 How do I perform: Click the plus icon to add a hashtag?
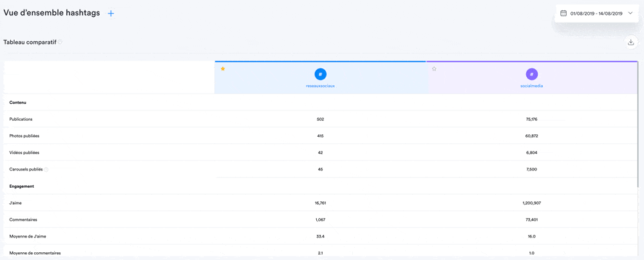(x=111, y=14)
